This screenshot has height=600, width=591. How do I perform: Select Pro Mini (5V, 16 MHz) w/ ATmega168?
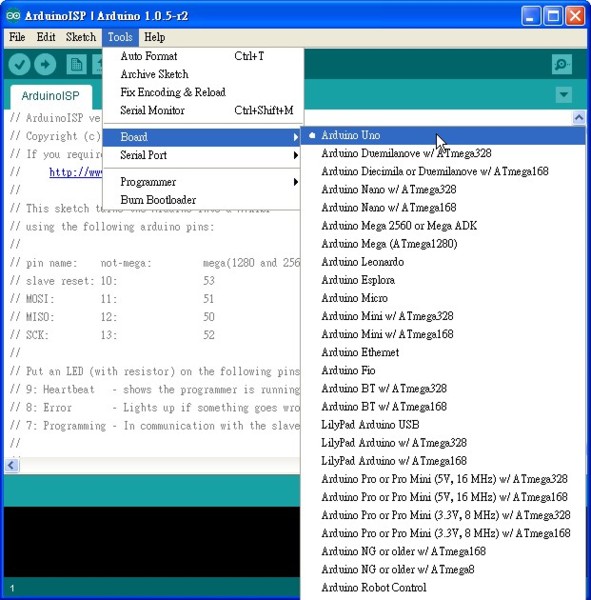click(x=443, y=497)
